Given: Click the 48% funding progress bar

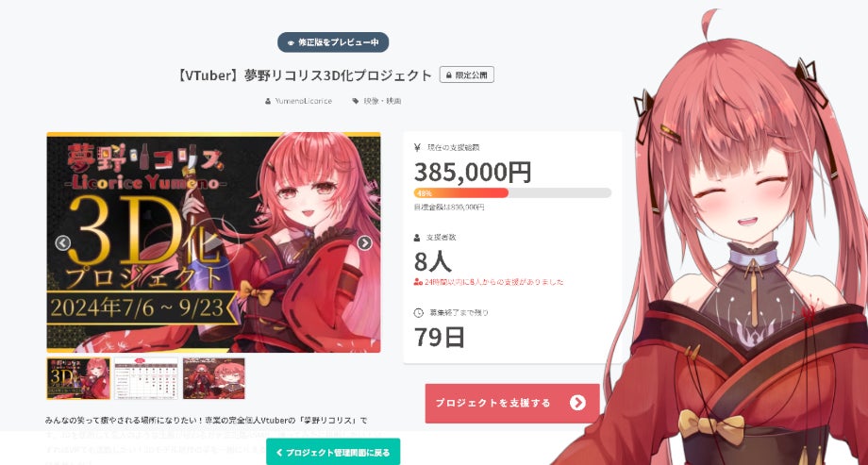Looking at the screenshot, I should coord(512,192).
